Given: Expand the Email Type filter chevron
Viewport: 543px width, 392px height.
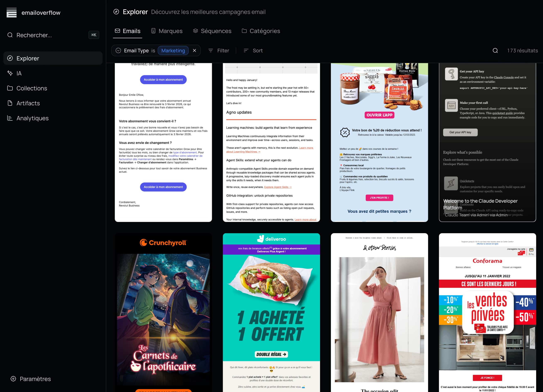Looking at the screenshot, I should [x=118, y=50].
